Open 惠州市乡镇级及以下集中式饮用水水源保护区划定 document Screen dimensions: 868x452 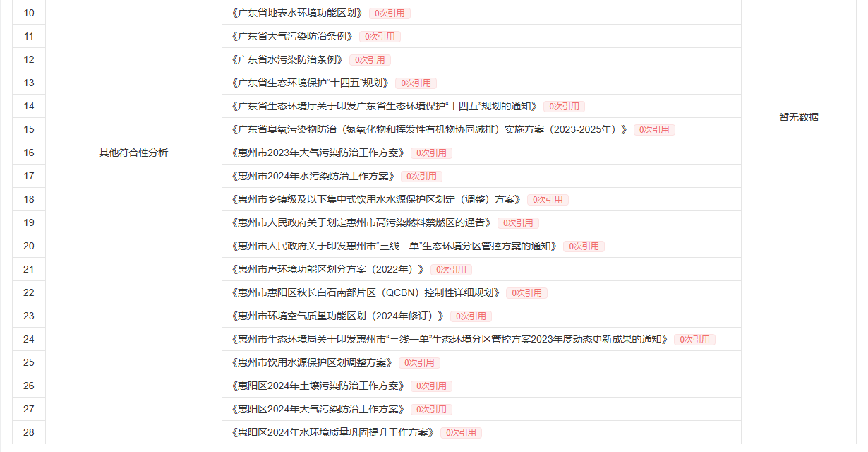(375, 199)
